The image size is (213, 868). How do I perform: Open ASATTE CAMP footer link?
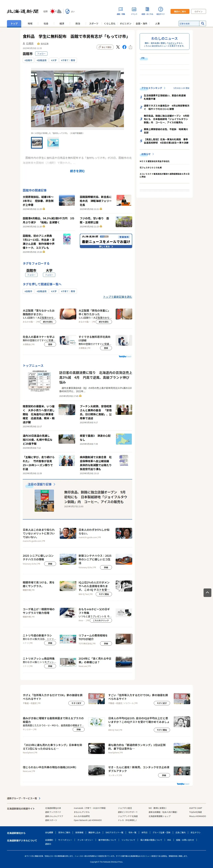coord(196,808)
